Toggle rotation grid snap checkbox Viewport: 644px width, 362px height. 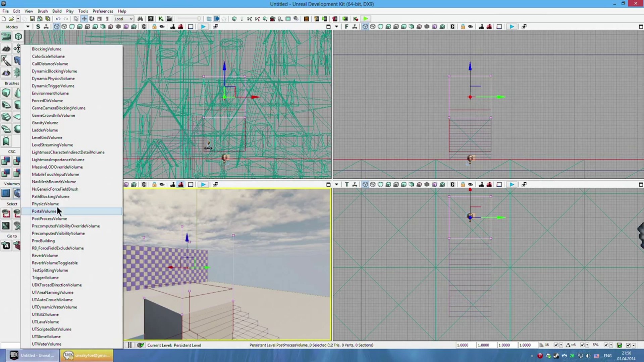point(582,345)
